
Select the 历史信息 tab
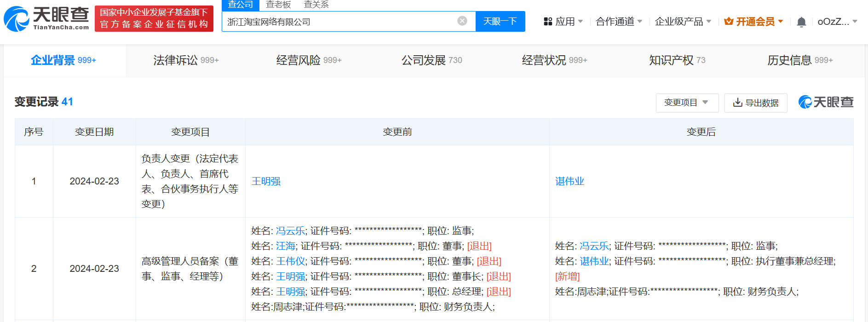tap(800, 60)
